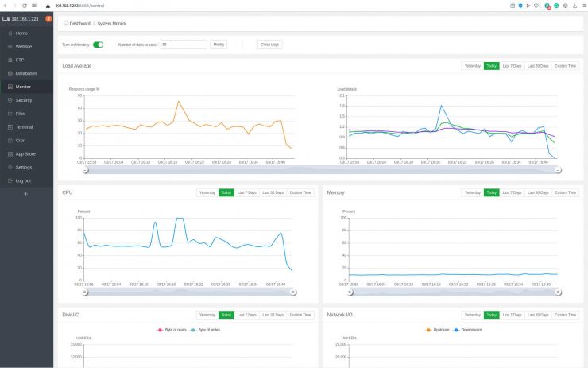Toggle the Turn on Monitory switch
This screenshot has width=588, height=368.
coord(99,45)
